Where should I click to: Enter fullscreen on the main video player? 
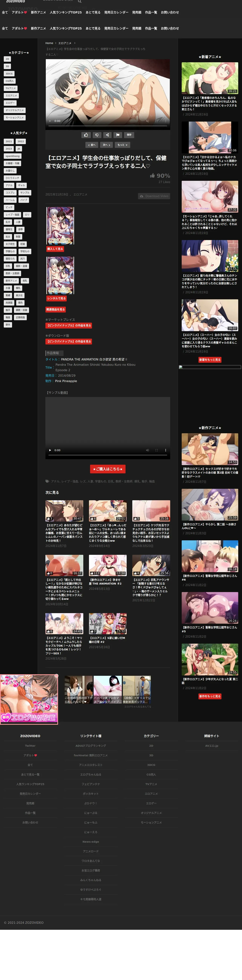(x=156, y=121)
